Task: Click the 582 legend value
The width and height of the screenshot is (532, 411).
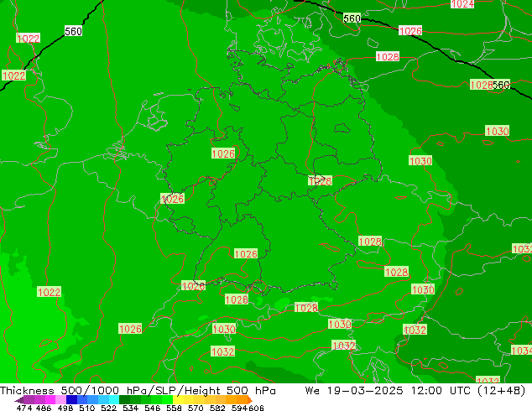Action: point(217,408)
